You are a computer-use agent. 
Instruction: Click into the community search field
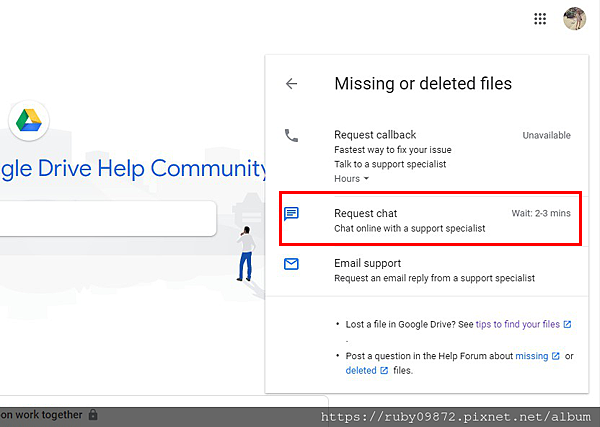tap(108, 218)
